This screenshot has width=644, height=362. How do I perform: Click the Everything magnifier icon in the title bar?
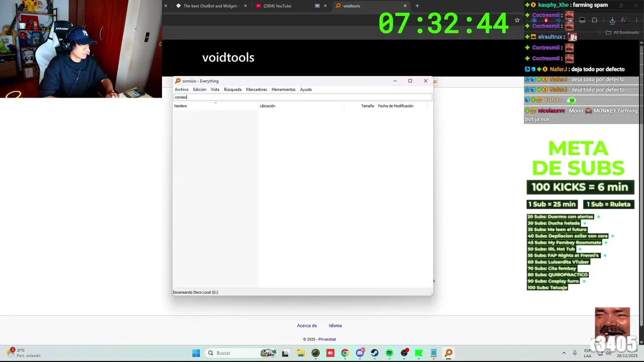pyautogui.click(x=178, y=81)
